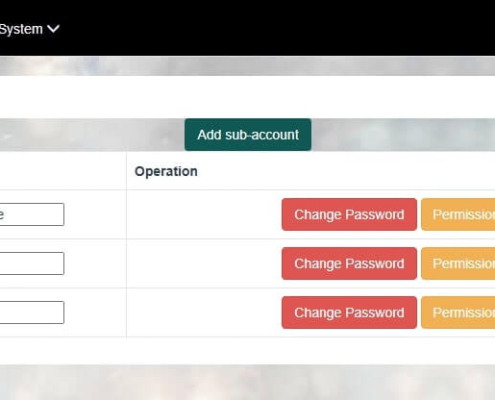The width and height of the screenshot is (495, 400).
Task: Select the Operation column header
Action: pos(166,171)
